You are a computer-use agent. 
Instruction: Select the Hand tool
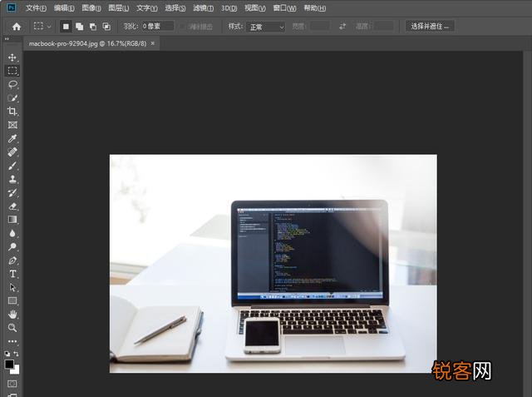(12, 315)
